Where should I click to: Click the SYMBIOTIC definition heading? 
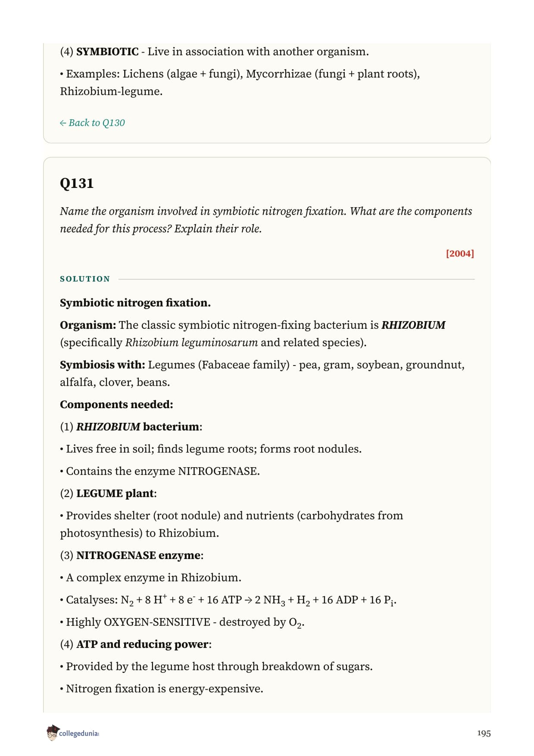(x=107, y=52)
